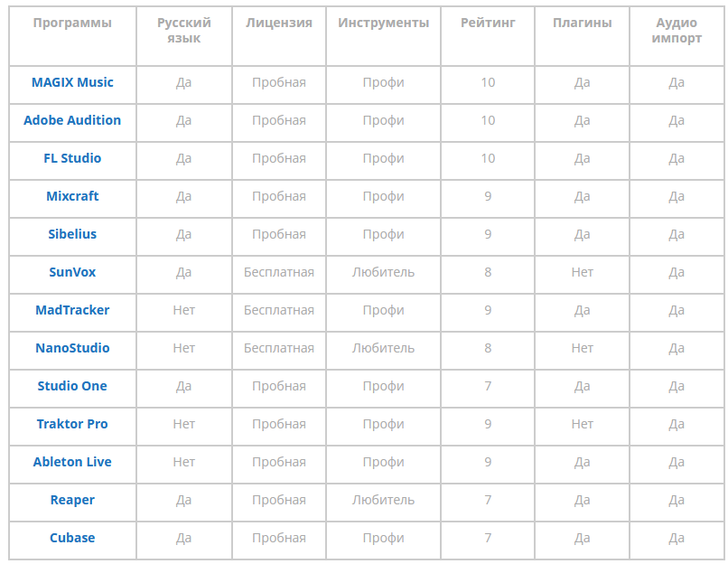
Task: Click the Лицензия column header
Action: pos(279,23)
